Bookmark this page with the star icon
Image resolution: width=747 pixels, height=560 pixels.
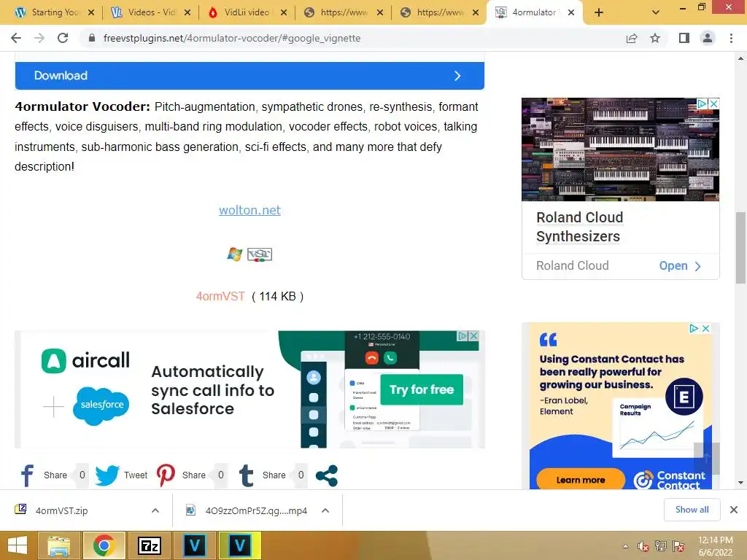(x=655, y=38)
